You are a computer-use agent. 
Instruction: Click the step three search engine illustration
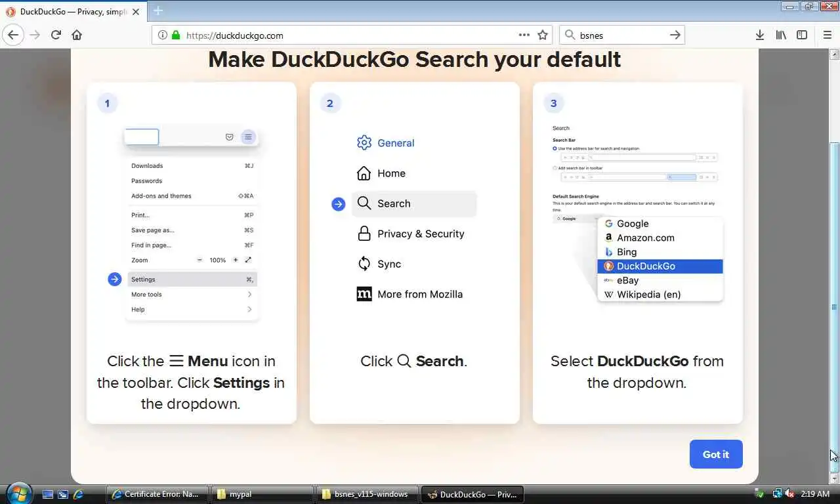tap(637, 213)
